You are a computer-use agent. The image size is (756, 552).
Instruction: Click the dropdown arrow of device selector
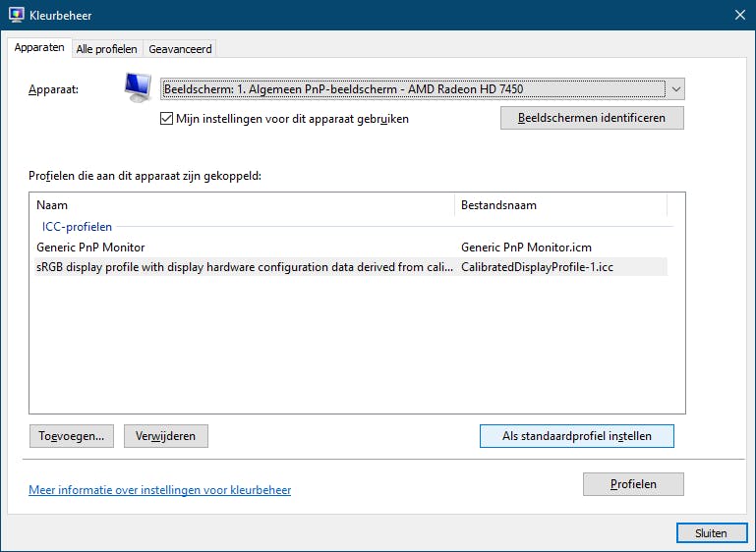[x=675, y=89]
